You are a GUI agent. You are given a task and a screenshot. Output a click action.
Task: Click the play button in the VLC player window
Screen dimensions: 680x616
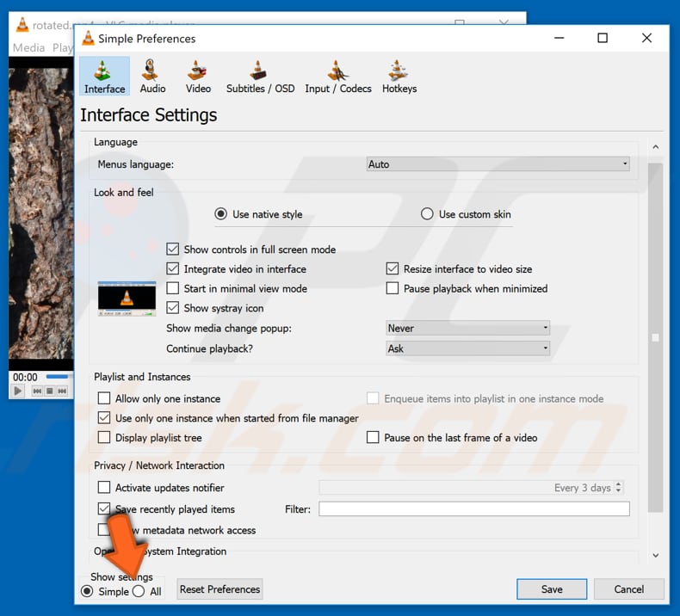click(18, 391)
